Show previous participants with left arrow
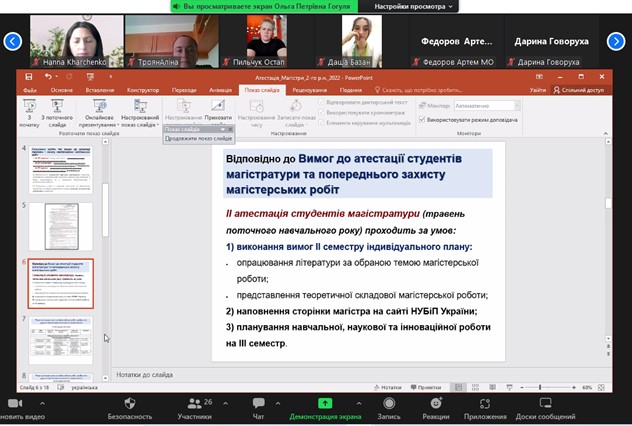The width and height of the screenshot is (632, 426). point(12,41)
